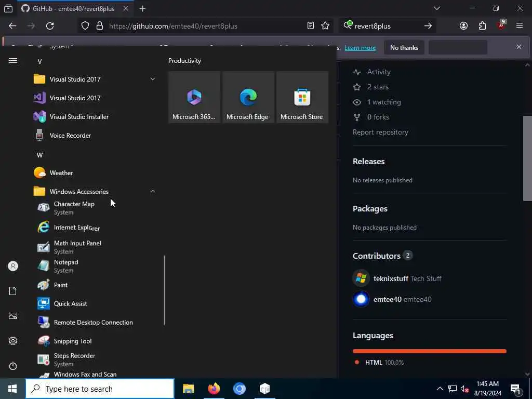
Task: Go back in Firefox
Action: (x=12, y=26)
